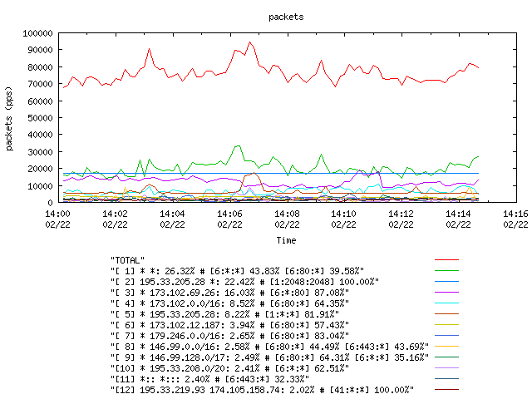The image size is (532, 399).
Task: Click the x-axis tick label 14:10 02/22
Action: coord(343,219)
